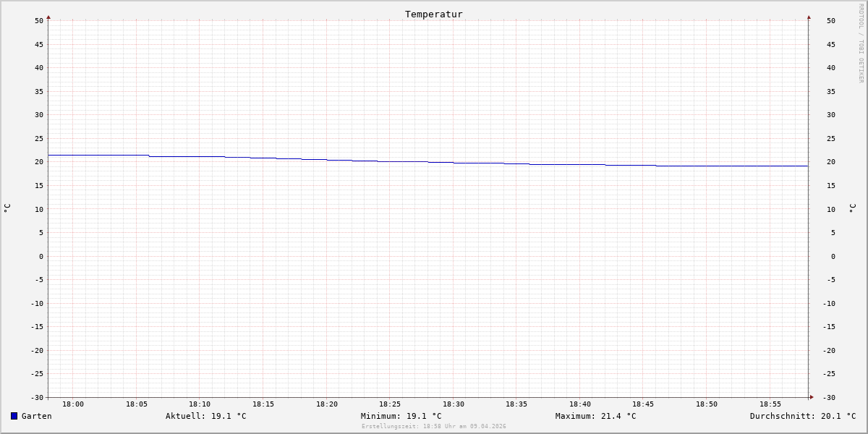Pick the 18:15 time axis label

(263, 404)
